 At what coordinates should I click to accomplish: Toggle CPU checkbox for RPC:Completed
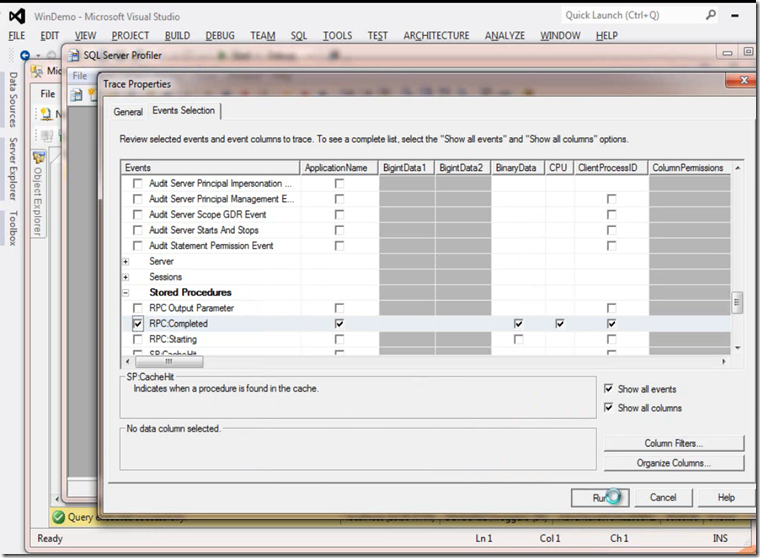(560, 323)
